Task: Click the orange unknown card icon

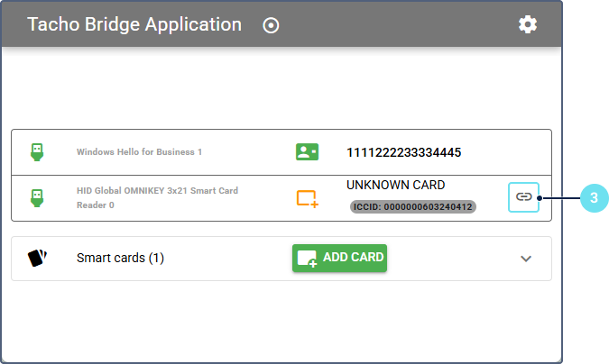Action: (308, 198)
